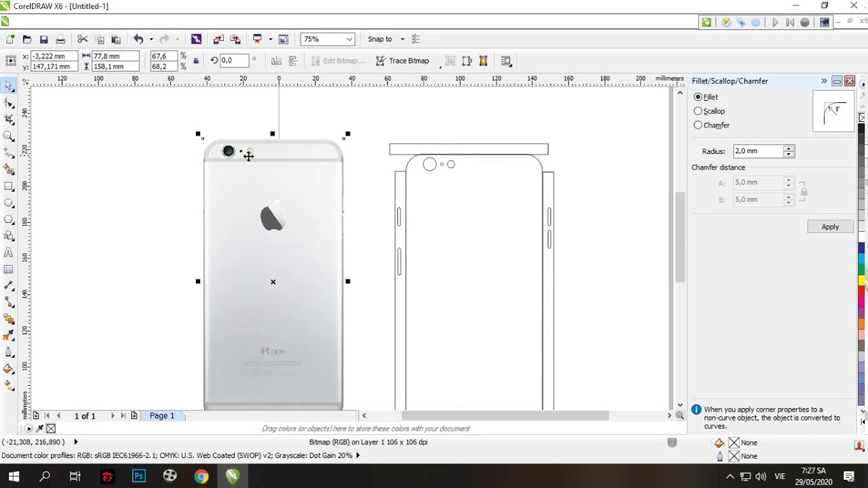The image size is (868, 488).
Task: Click Trace Bitmap button
Action: (402, 61)
